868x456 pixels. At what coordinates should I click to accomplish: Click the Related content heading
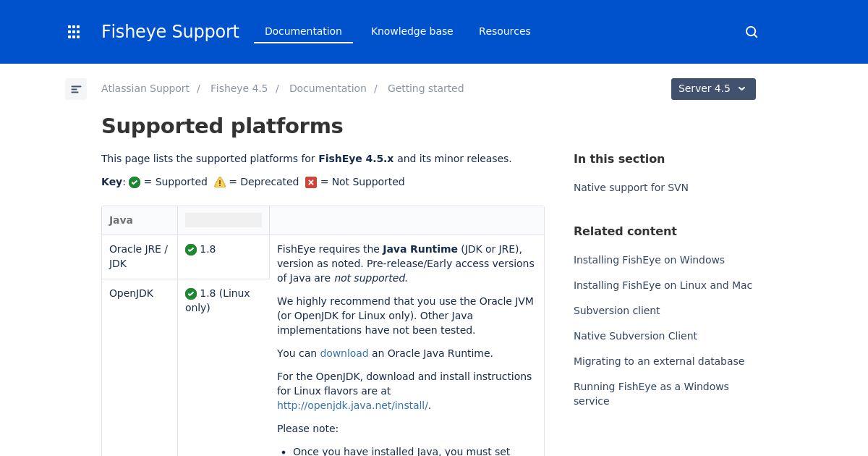tap(625, 231)
